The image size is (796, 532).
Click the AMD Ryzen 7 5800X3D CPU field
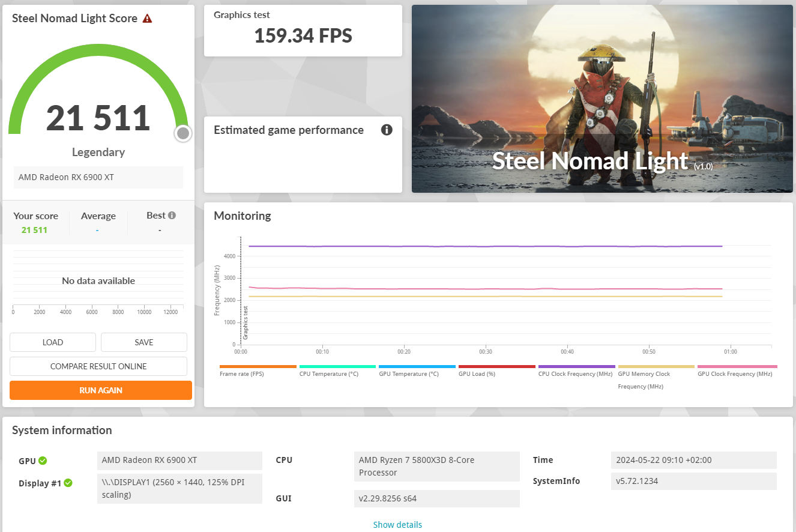(x=437, y=467)
